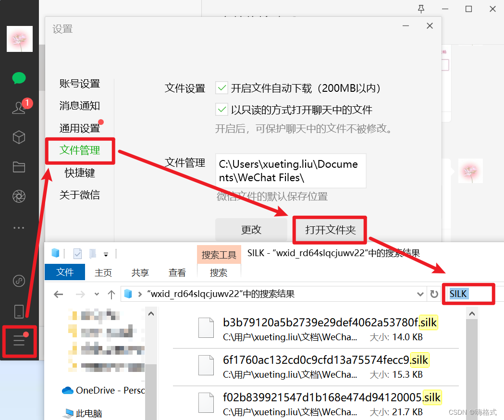Select file b3b79120a5b2739e29def4062a53780f.silk
504x420 pixels.
(316, 329)
